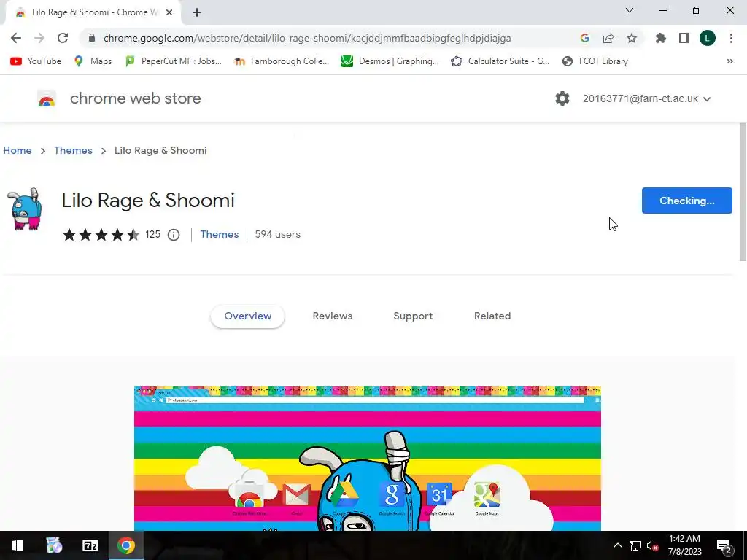
Task: Go to Themes breadcrumb
Action: click(x=73, y=150)
